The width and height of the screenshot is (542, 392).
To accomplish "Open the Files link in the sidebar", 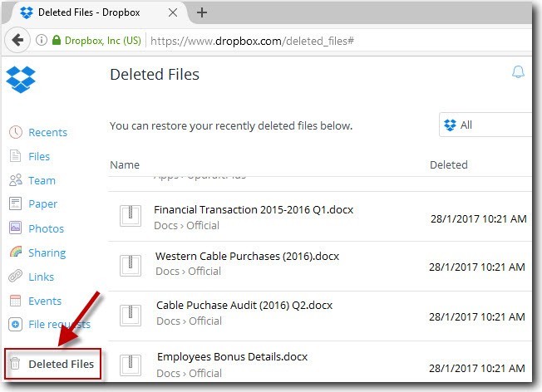I will 39,156.
